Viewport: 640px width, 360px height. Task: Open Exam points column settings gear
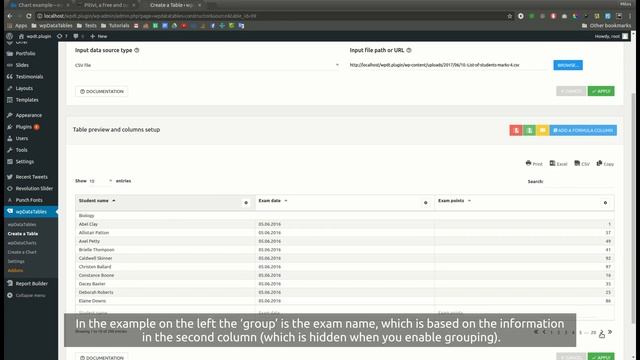click(605, 203)
